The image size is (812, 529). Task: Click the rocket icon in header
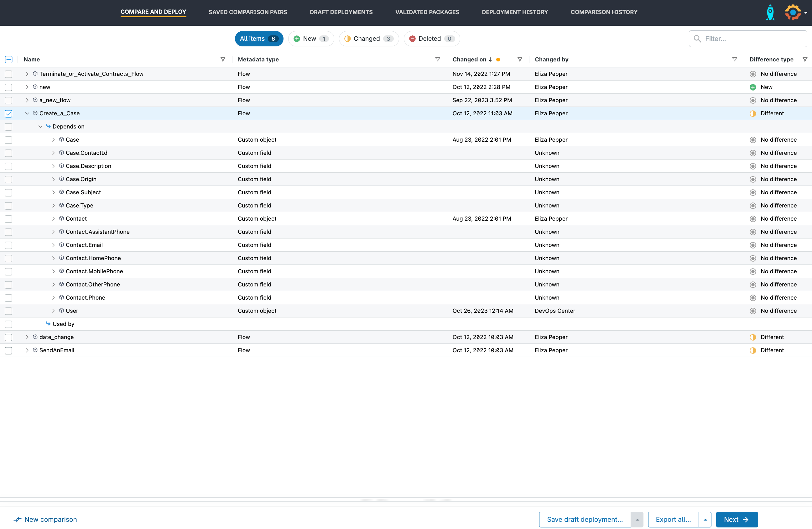pyautogui.click(x=770, y=13)
